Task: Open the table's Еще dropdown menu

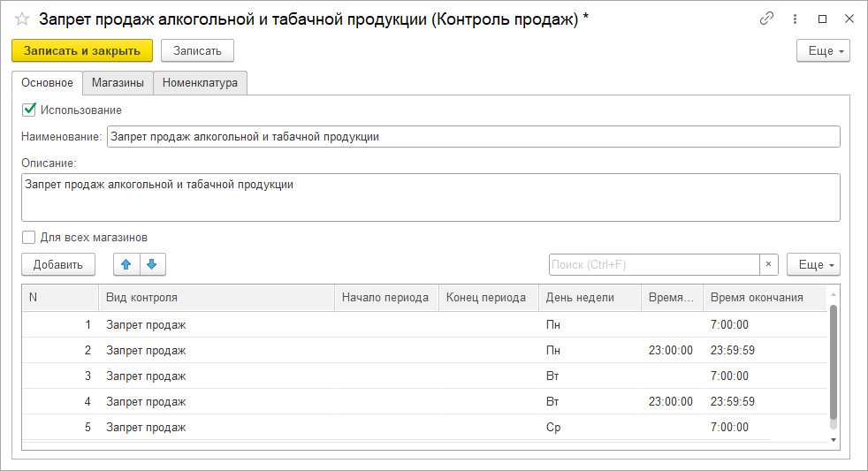Action: point(813,264)
